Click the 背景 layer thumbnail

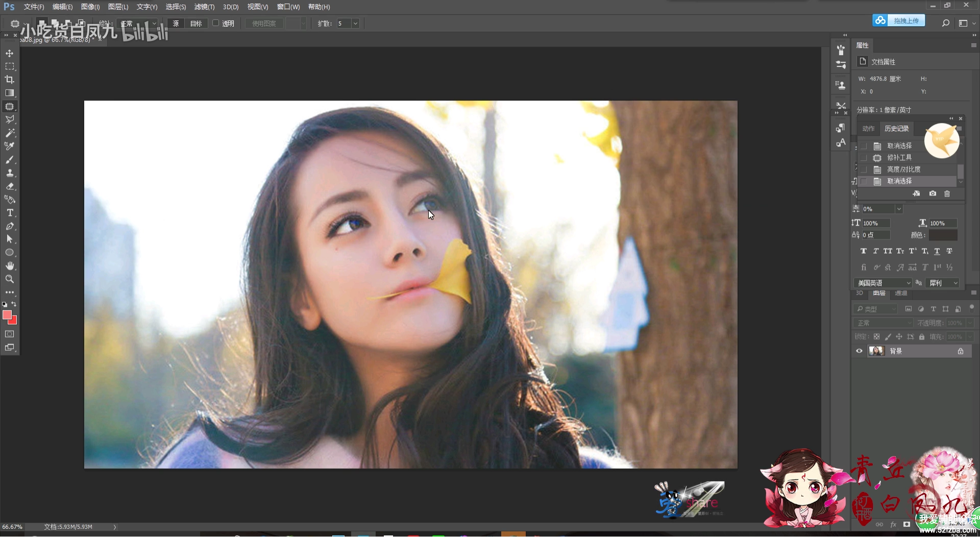coord(876,351)
